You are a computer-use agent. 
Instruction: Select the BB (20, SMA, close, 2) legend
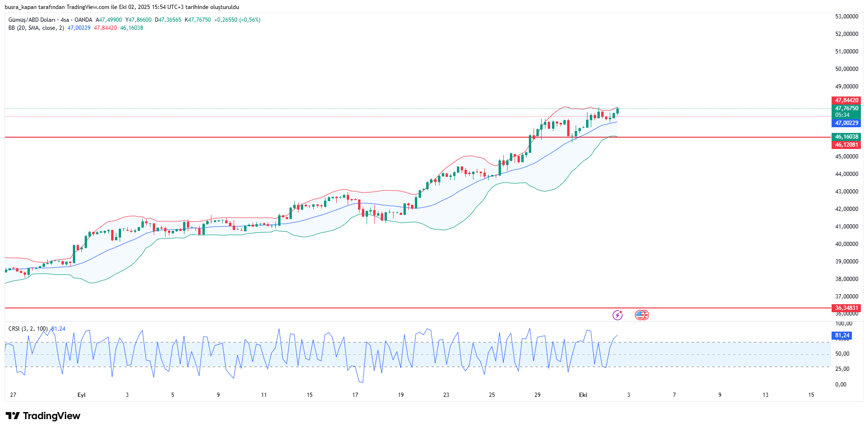[x=36, y=28]
